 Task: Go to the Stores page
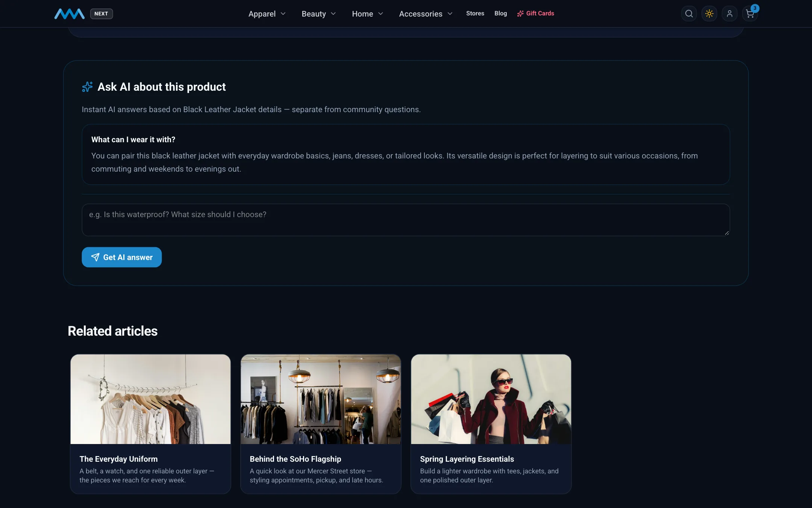click(x=475, y=14)
